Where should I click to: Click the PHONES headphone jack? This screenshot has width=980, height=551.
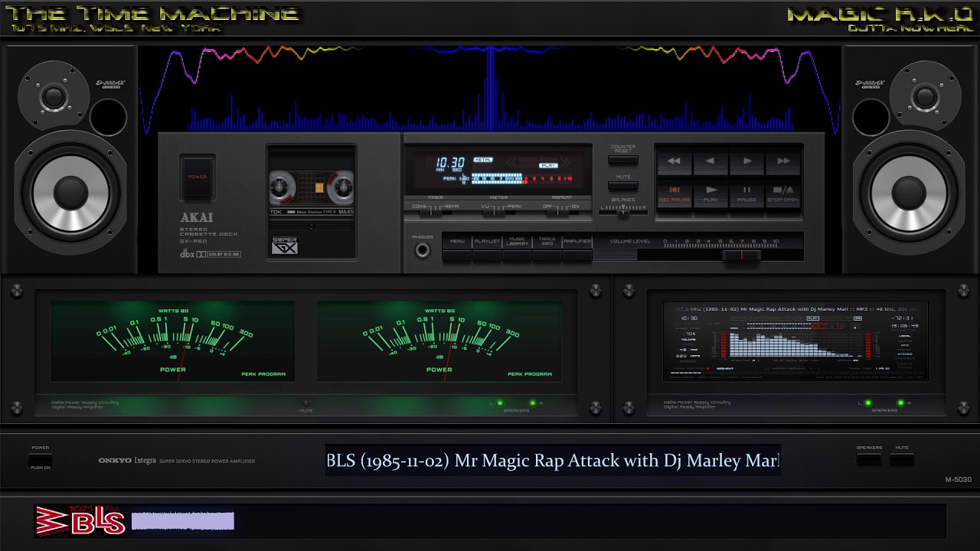pos(423,250)
